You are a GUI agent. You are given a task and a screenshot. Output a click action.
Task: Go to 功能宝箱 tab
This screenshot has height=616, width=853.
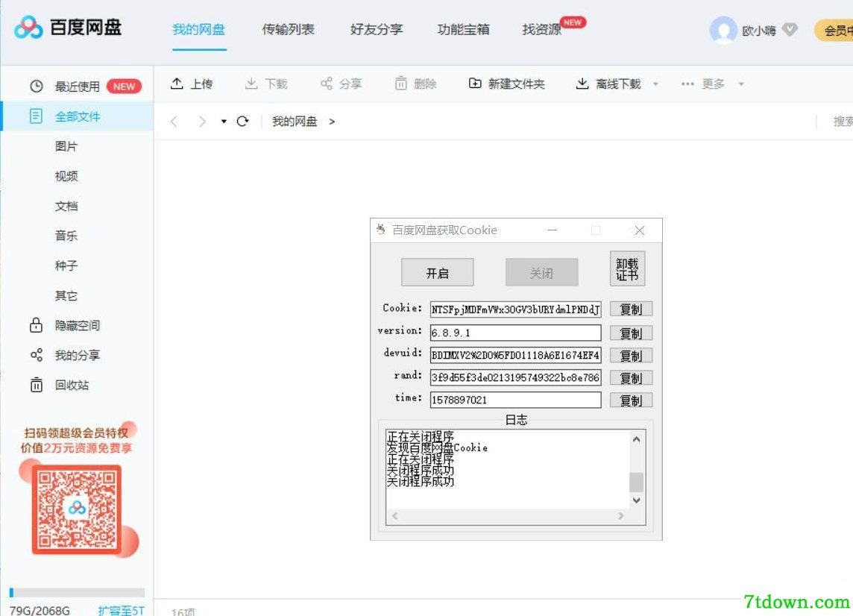pos(464,29)
